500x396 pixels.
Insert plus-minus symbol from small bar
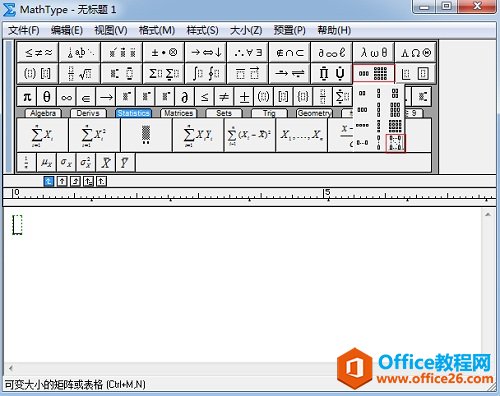point(244,97)
